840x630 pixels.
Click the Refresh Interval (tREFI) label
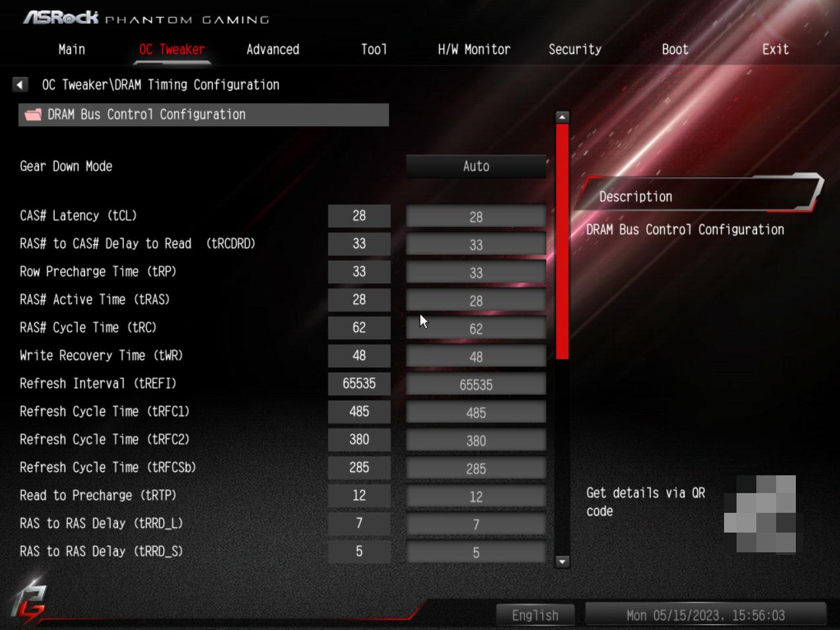click(98, 384)
